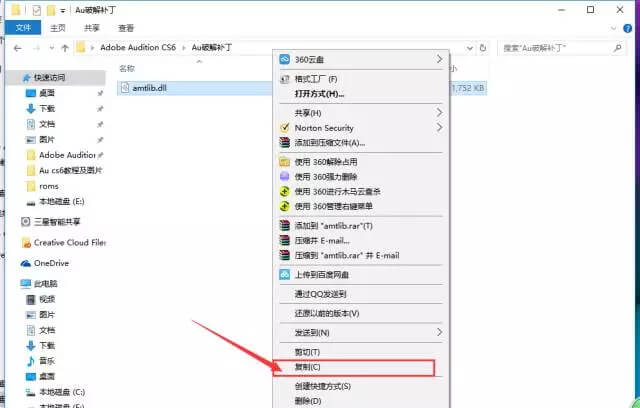Viewport: 640px width, 408px height.
Task: Switch to the 主页 ribbon tab
Action: point(58,28)
